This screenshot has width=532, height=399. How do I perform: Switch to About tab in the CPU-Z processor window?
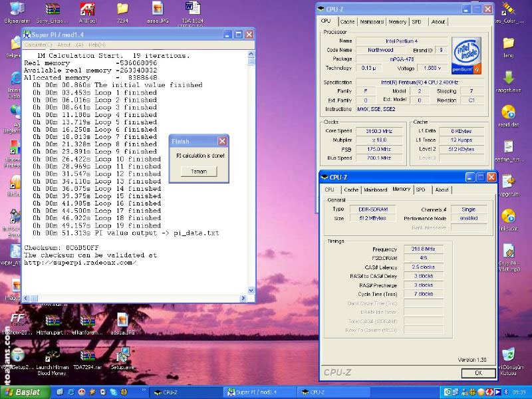(438, 22)
